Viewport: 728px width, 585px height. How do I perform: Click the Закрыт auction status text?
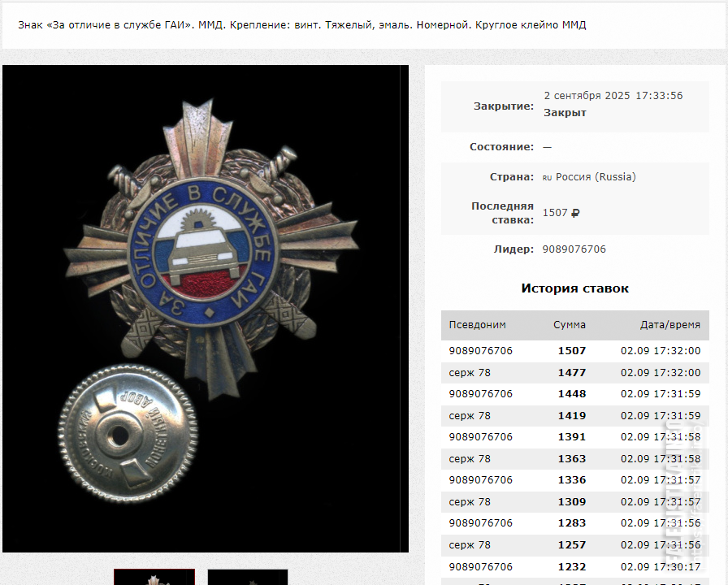(x=565, y=113)
